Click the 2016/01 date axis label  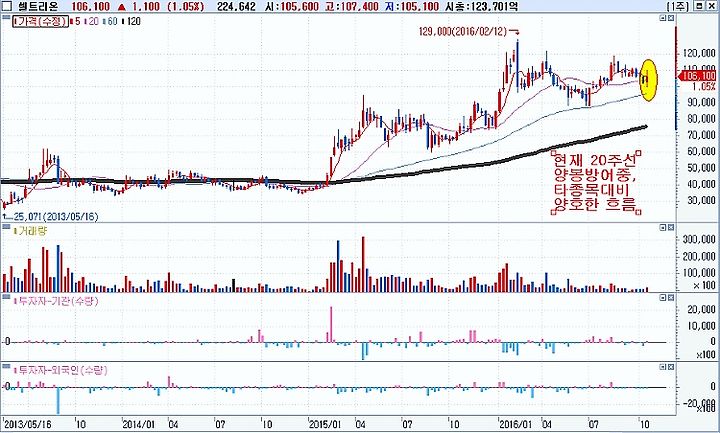pos(515,424)
